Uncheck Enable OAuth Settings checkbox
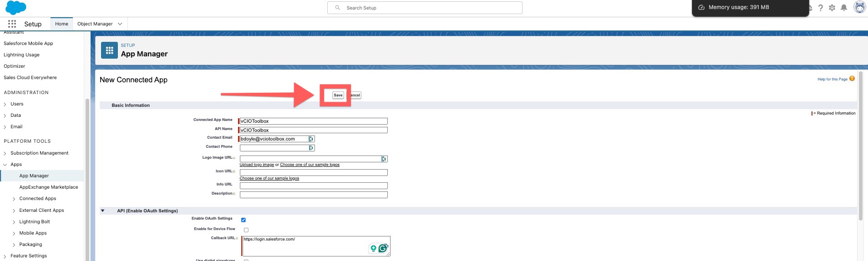This screenshot has height=261, width=868. coord(244,220)
